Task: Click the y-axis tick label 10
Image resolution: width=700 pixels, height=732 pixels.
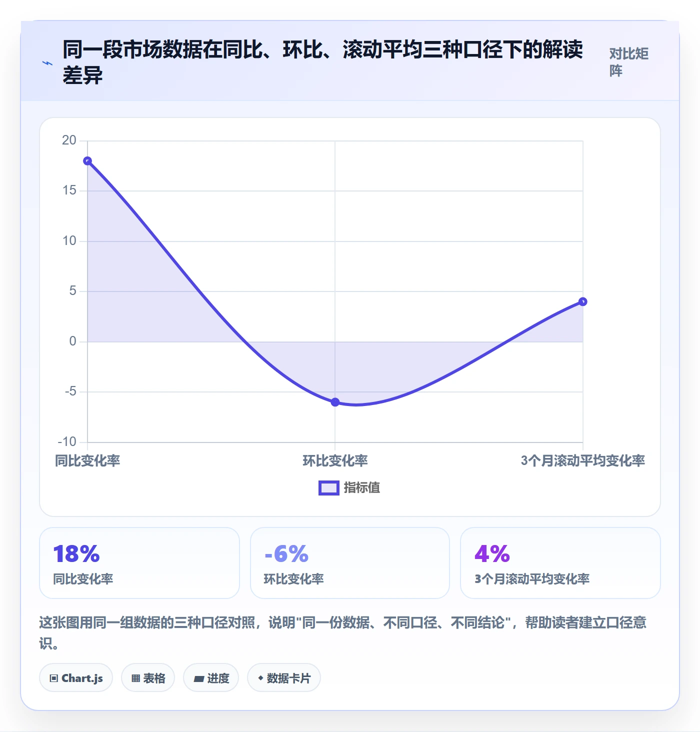Action: [69, 241]
